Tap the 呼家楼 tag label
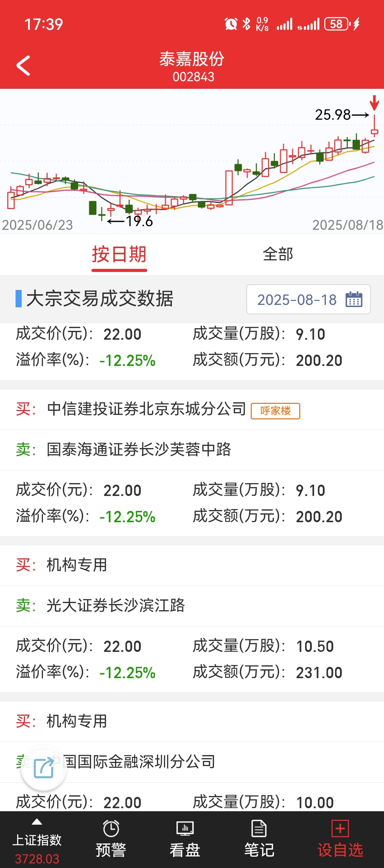The width and height of the screenshot is (384, 868). [x=275, y=411]
